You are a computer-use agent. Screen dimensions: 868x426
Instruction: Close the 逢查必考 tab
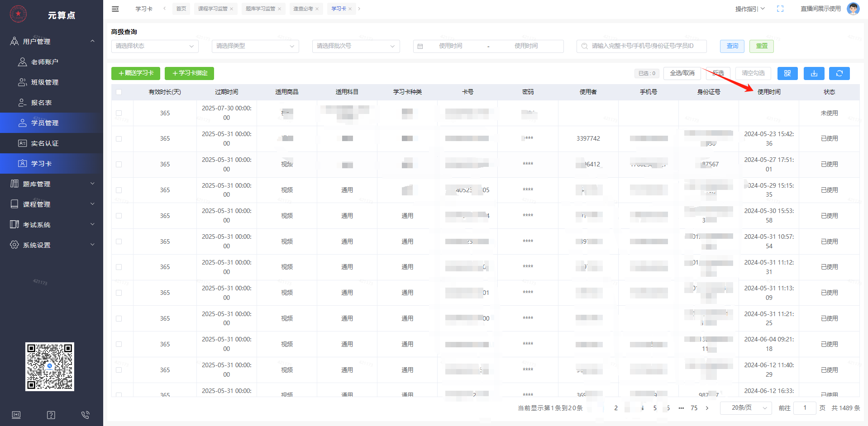[317, 9]
